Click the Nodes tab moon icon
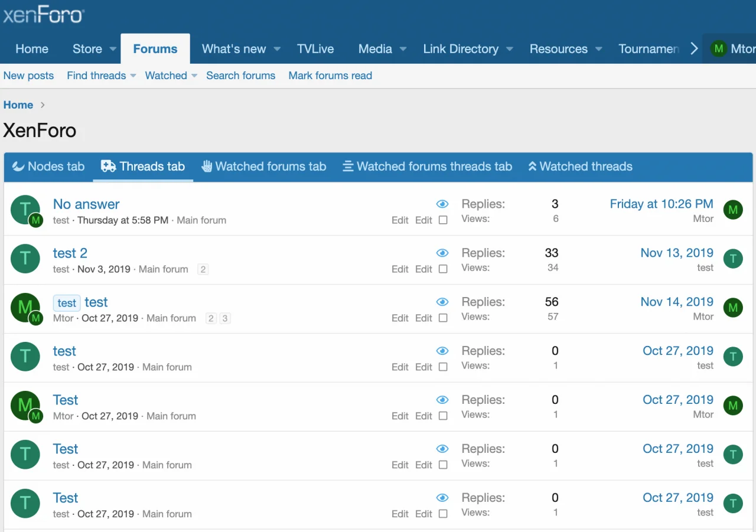Viewport: 756px width, 532px height. coord(18,167)
